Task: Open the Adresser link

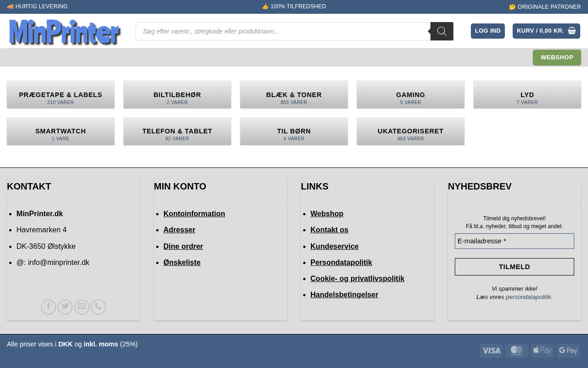Action: point(179,230)
